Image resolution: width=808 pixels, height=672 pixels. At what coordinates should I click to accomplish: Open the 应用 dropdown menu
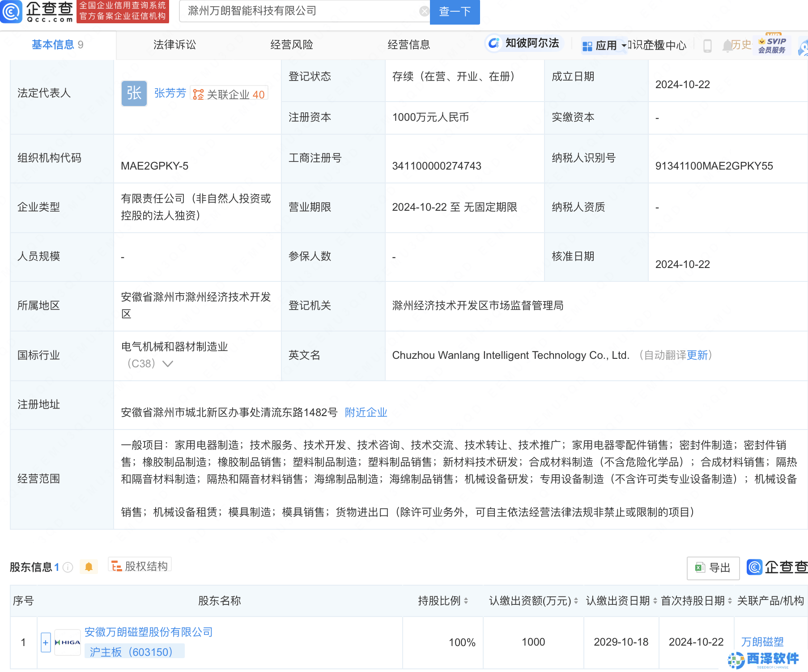604,46
